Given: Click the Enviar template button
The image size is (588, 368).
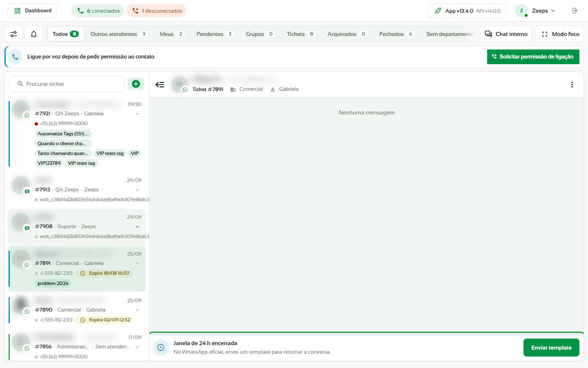Looking at the screenshot, I should (551, 348).
